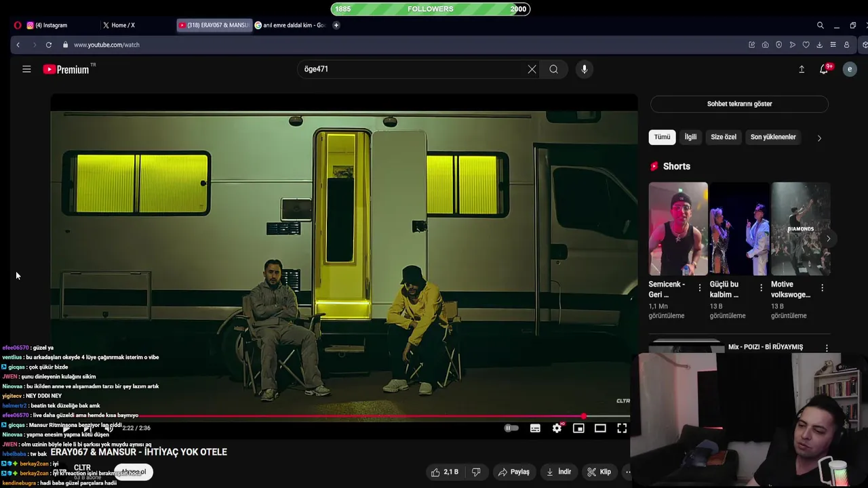The image size is (868, 488).
Task: Select the Tümü filter chip
Action: click(662, 137)
